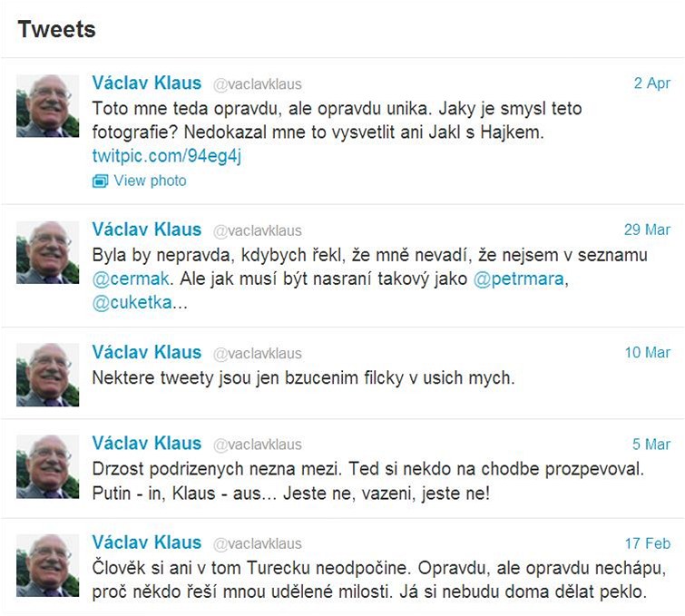The width and height of the screenshot is (685, 616).
Task: Click the Václav Klaus name on the 17 Feb tweet
Action: point(147,543)
